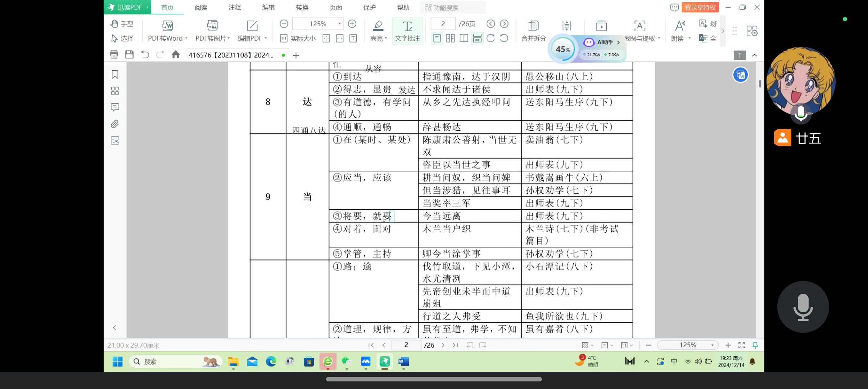Expand the PDF转Word dropdown arrow
The height and width of the screenshot is (389, 868).
click(186, 38)
